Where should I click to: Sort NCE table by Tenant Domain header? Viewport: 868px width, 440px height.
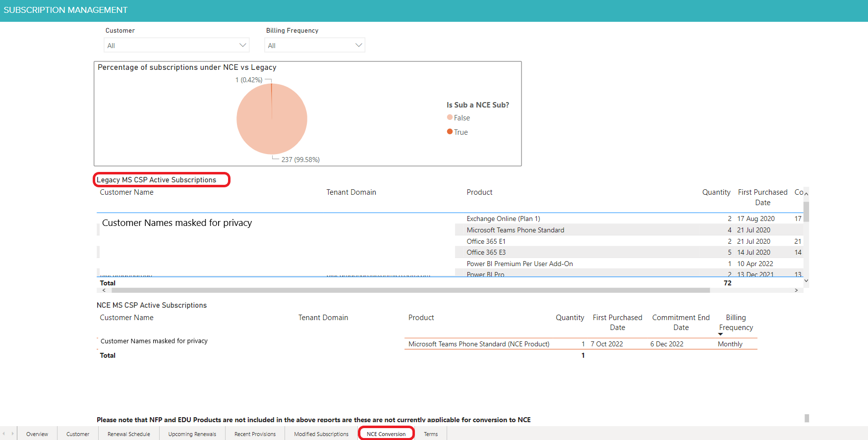323,318
